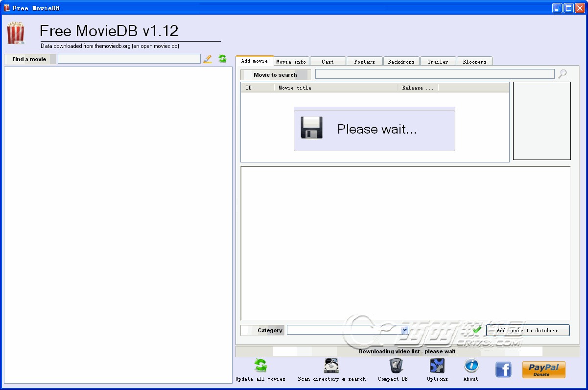The height and width of the screenshot is (390, 588).
Task: Minimize the Free MovieDB window
Action: tap(557, 8)
